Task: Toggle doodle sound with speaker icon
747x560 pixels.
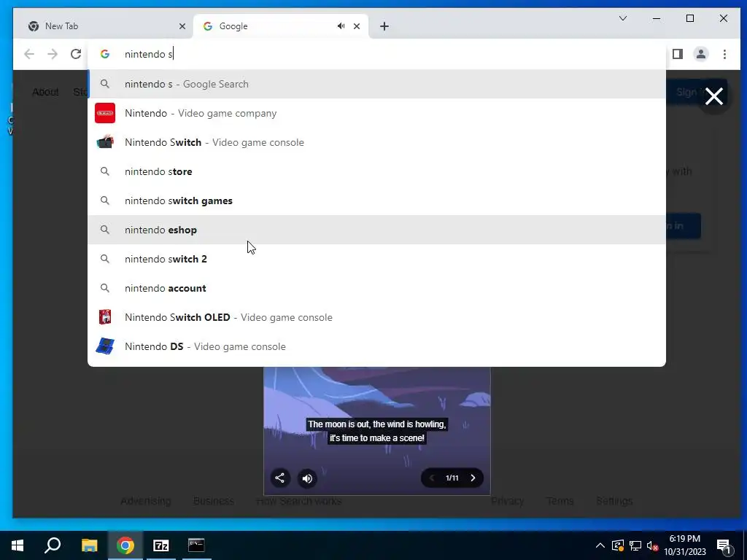Action: click(307, 478)
